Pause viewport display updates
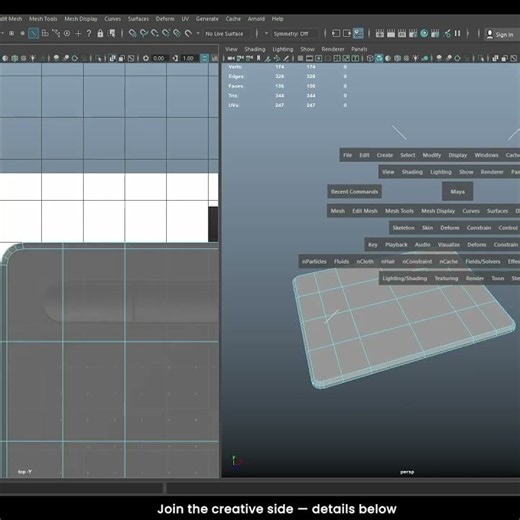520x520 pixels. point(457,33)
